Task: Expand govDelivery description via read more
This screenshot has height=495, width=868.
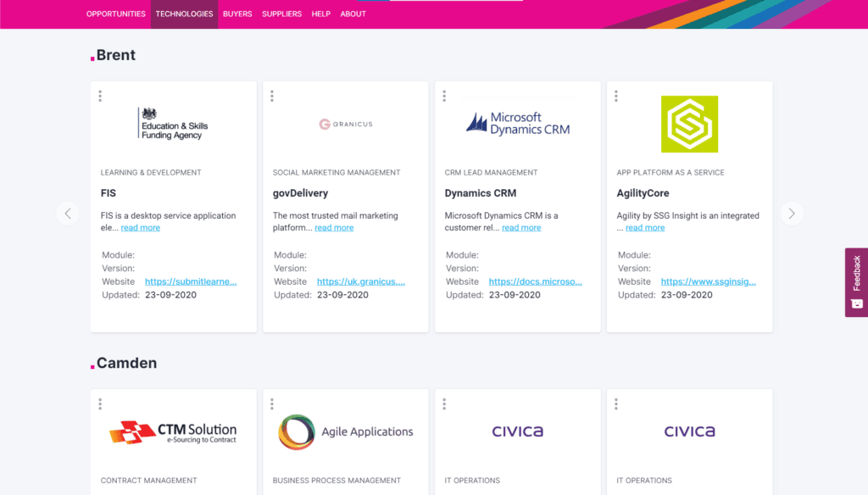Action: click(334, 228)
